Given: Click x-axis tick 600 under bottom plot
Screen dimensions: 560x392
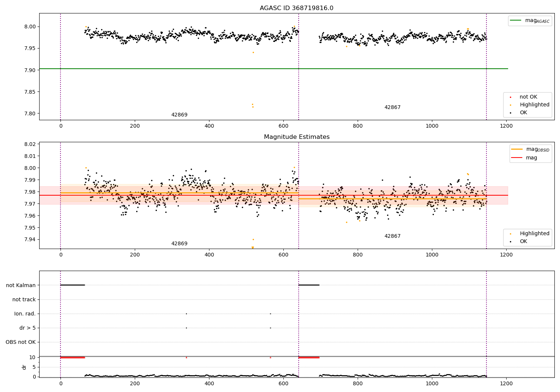Looking at the screenshot, I should tap(283, 383).
